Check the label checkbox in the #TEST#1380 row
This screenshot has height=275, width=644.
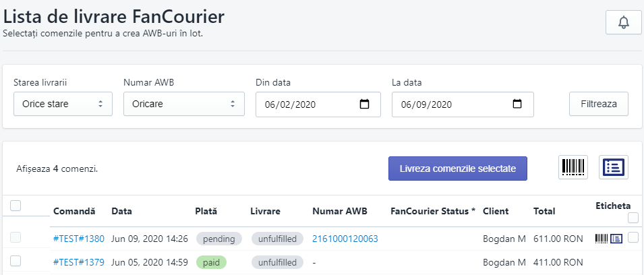coord(633,237)
